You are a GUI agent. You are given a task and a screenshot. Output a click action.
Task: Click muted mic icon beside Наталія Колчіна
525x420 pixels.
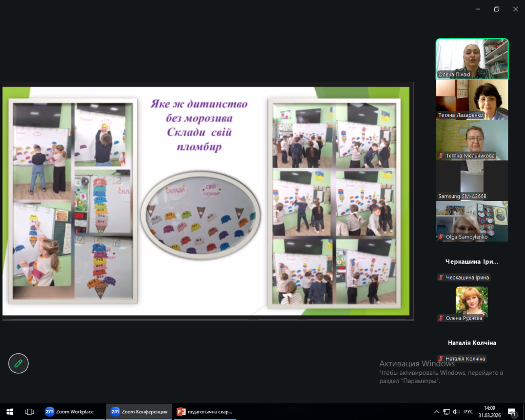pos(440,358)
